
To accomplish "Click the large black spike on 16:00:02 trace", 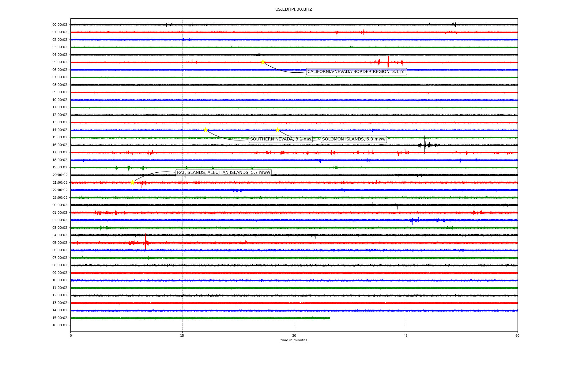I will coord(425,144).
